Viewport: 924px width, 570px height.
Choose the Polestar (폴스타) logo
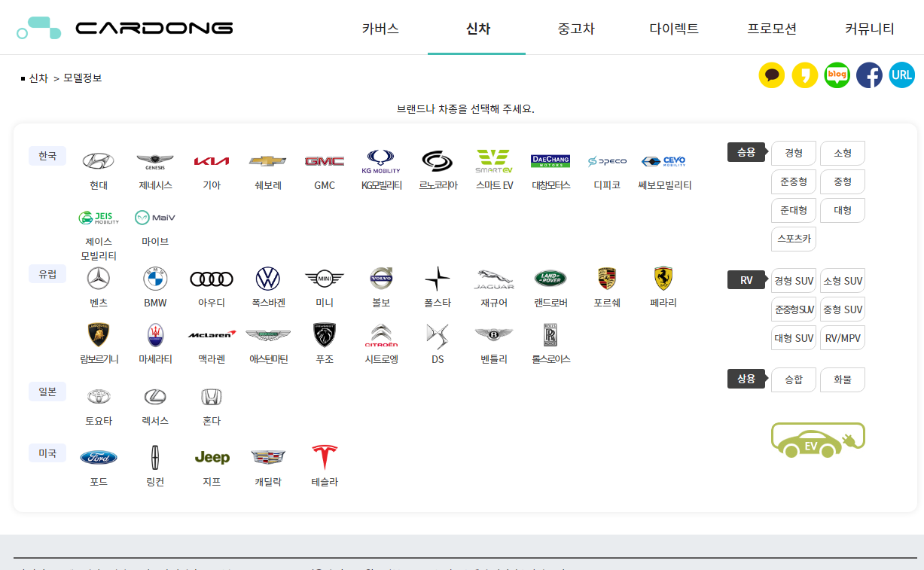(x=438, y=279)
